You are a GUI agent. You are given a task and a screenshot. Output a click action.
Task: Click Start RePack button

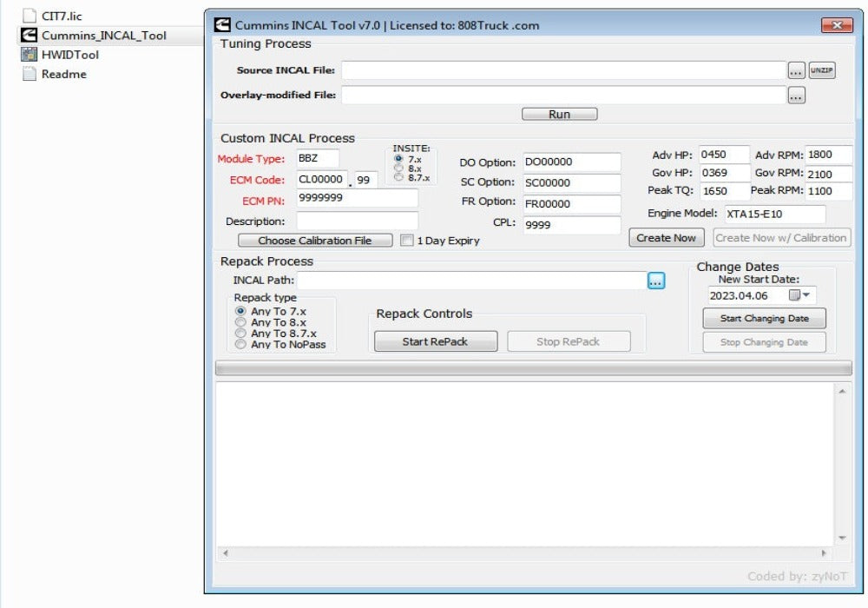[435, 341]
